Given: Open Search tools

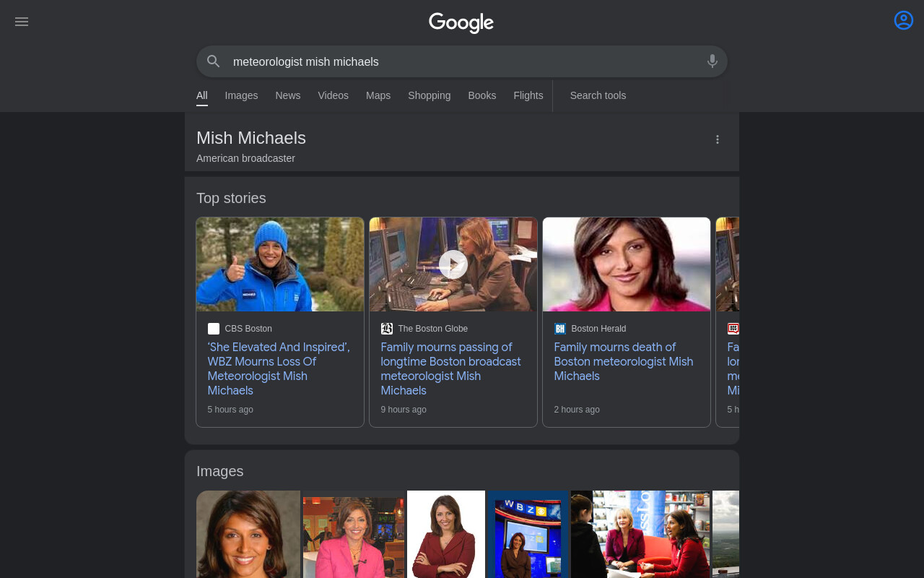Looking at the screenshot, I should coord(598,95).
